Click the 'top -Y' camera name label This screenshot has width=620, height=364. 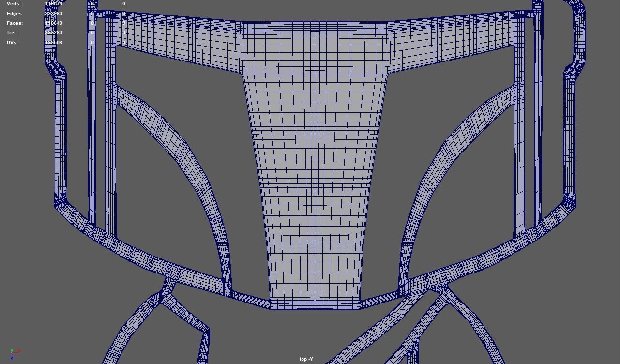click(x=306, y=359)
